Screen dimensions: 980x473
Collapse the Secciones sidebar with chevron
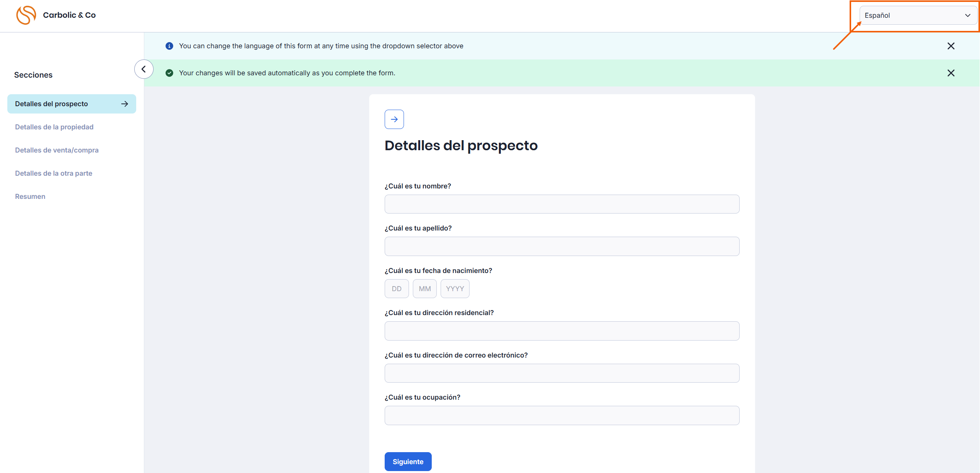coord(144,69)
